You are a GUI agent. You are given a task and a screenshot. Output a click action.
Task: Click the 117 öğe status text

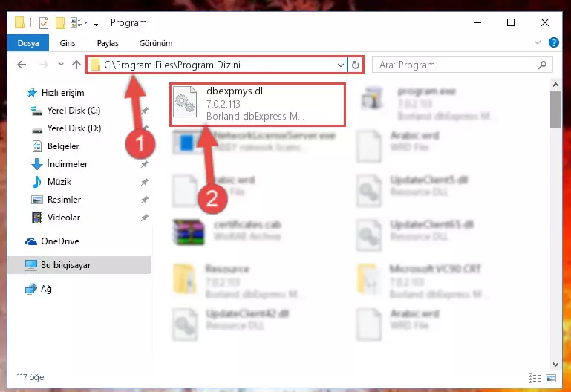click(30, 377)
